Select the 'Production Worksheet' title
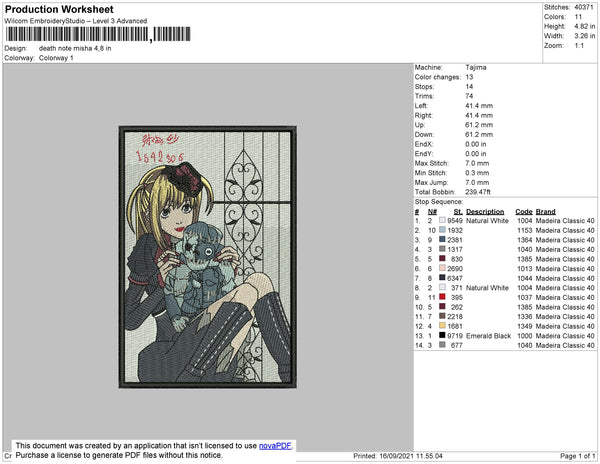The image size is (600, 464). pos(59,10)
